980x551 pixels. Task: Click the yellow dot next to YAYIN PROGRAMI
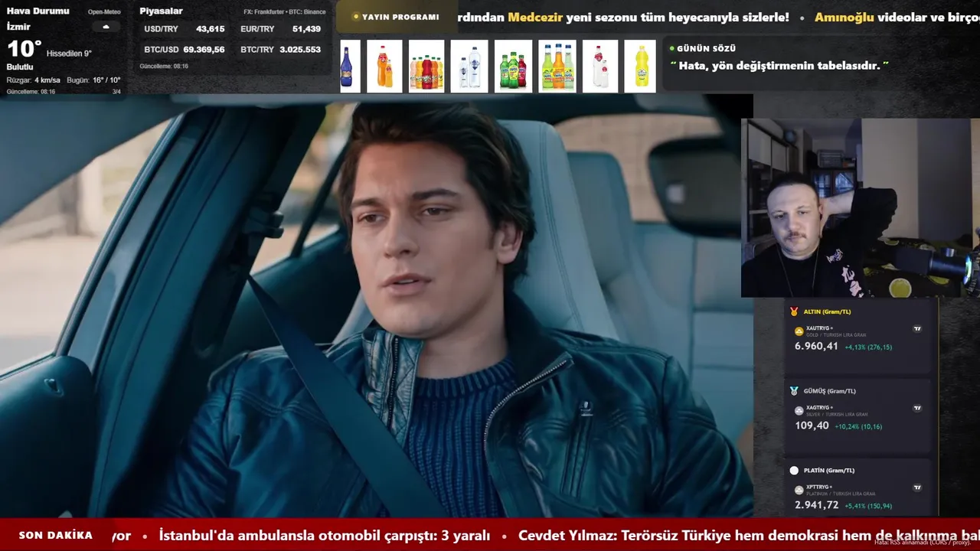[356, 17]
